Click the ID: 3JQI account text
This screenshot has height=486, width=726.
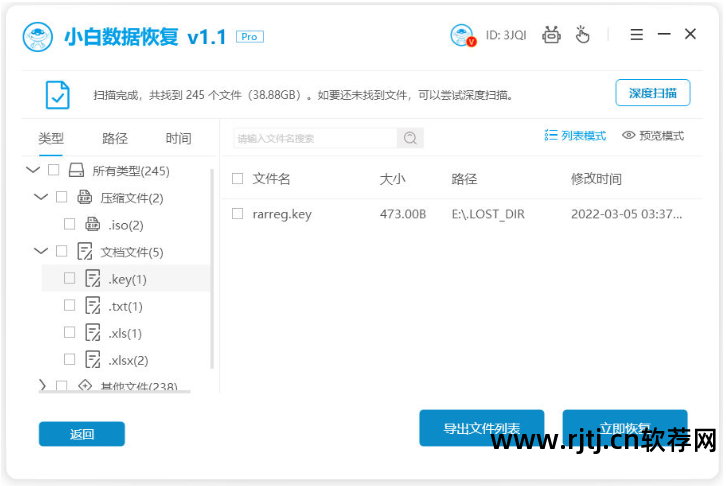(x=506, y=35)
